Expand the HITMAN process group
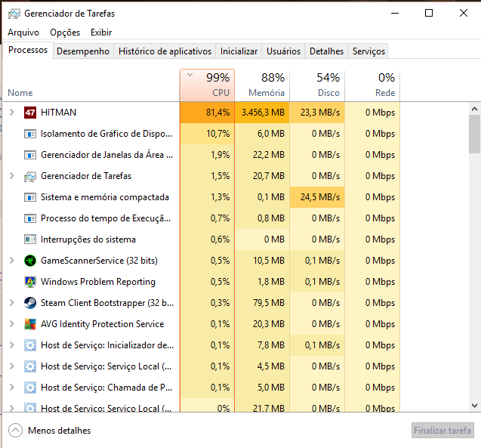Screen dimensions: 481x448 [11, 113]
